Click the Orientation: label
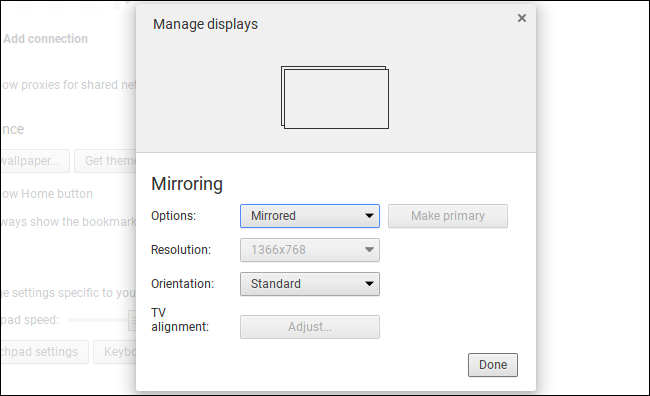The width and height of the screenshot is (650, 396). [x=182, y=284]
